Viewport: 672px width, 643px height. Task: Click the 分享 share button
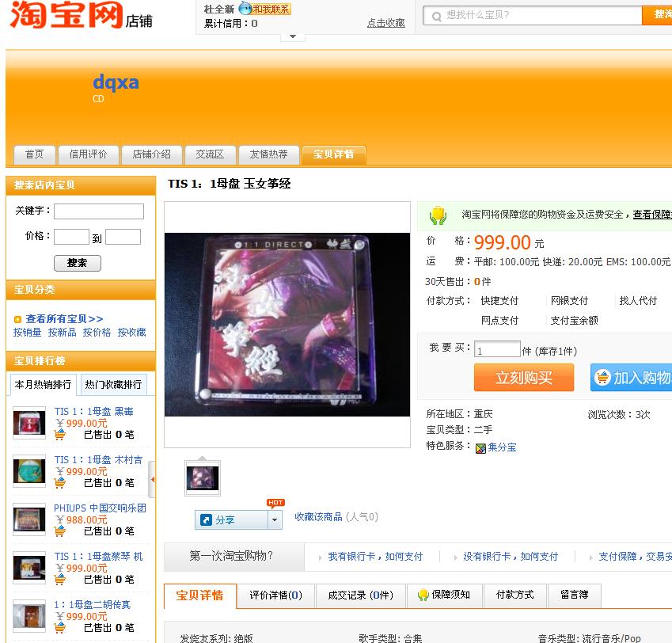click(231, 520)
